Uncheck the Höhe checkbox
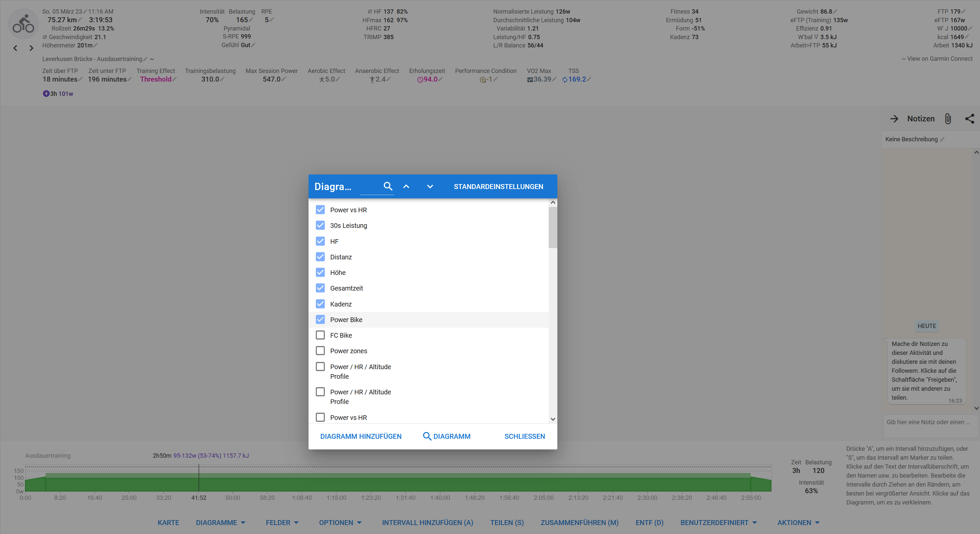The image size is (980, 534). [320, 272]
